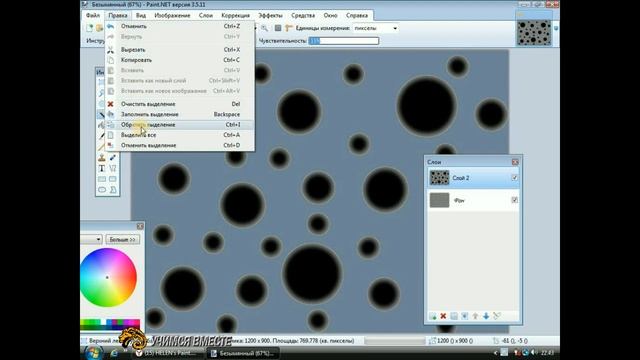Toggle the pixel grid toolbar icon
The height and width of the screenshot is (360, 640).
pos(278,28)
